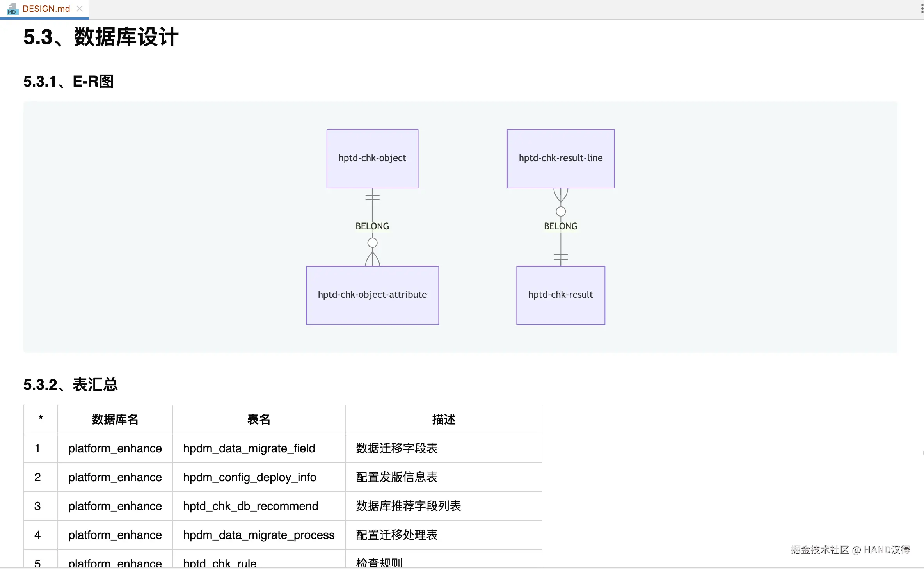Click the 5.3.2 表汇总 heading

click(x=70, y=385)
